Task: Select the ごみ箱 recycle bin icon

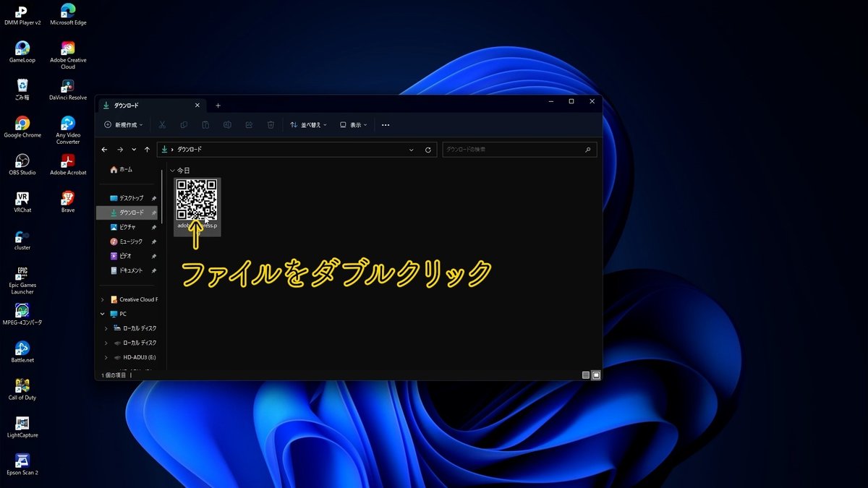Action: tap(22, 90)
